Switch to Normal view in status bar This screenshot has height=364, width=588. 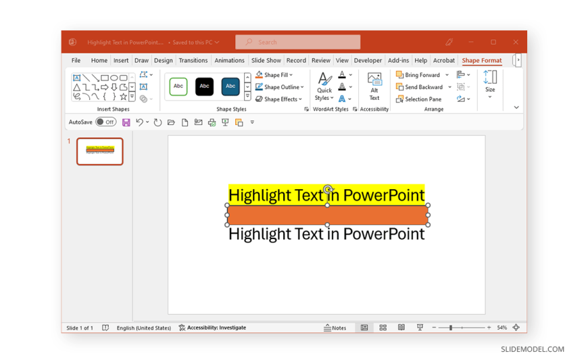click(x=364, y=328)
